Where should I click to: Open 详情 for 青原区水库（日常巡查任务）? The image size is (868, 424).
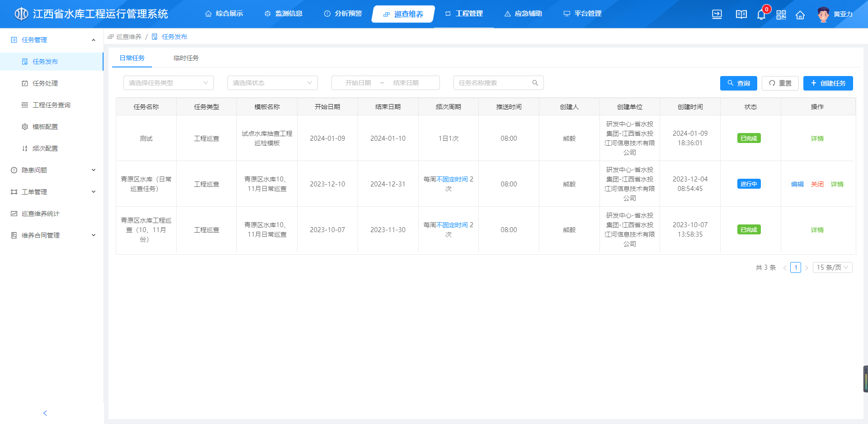pyautogui.click(x=837, y=184)
